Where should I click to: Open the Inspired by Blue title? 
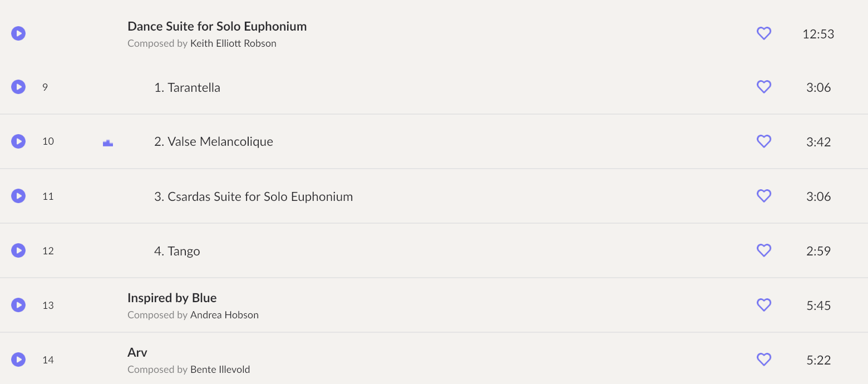click(x=172, y=298)
